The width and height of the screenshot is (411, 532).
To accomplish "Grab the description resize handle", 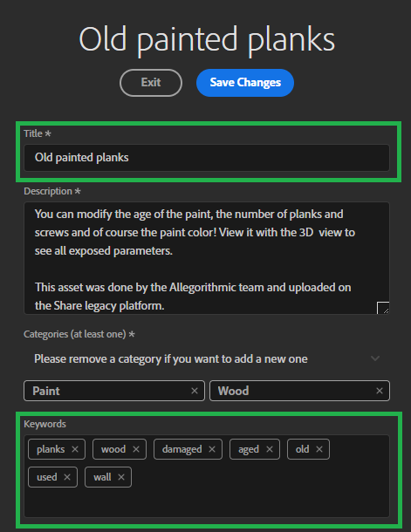I will [383, 307].
